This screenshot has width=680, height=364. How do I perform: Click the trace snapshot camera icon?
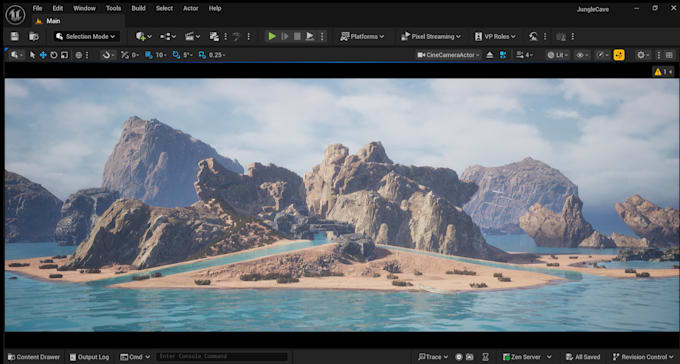point(470,357)
